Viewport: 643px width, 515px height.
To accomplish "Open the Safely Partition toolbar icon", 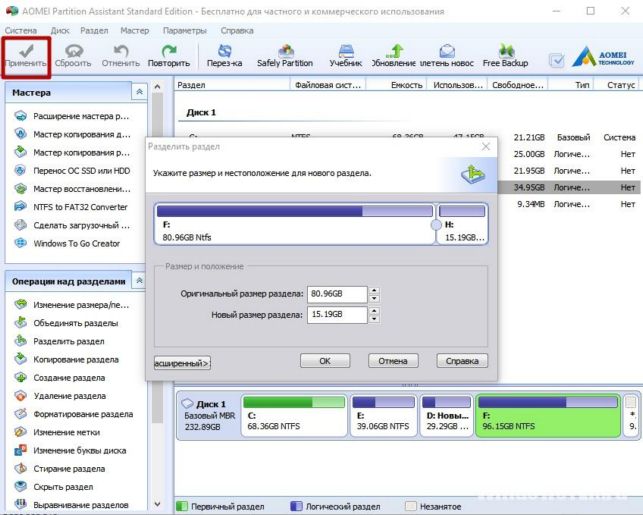I will click(x=285, y=57).
